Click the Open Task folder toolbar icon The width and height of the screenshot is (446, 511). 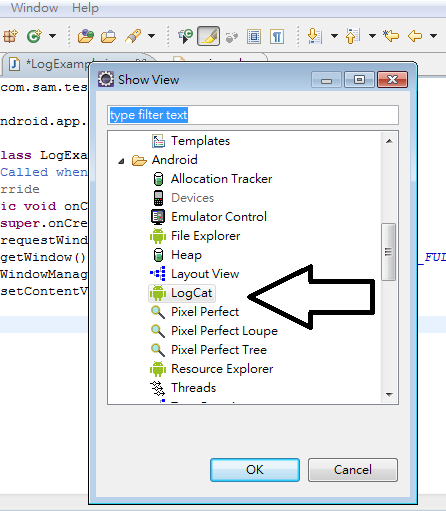click(108, 36)
